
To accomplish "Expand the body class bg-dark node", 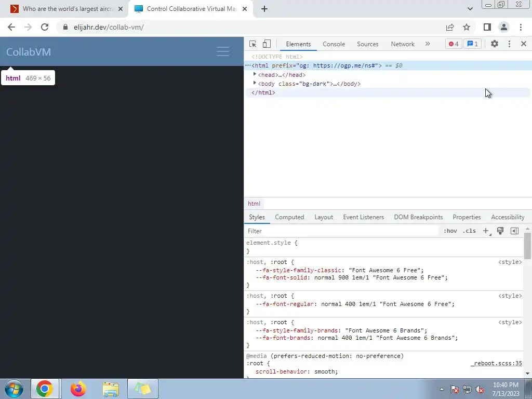I will (255, 83).
